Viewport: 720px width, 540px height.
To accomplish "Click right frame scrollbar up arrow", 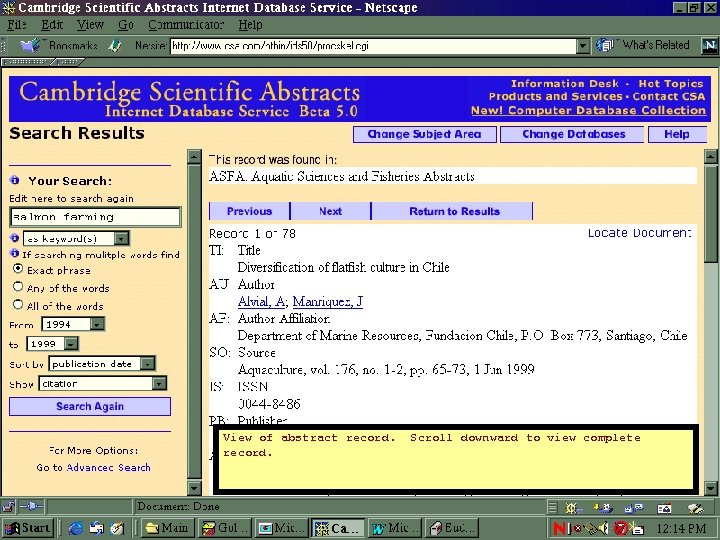I will coord(711,157).
